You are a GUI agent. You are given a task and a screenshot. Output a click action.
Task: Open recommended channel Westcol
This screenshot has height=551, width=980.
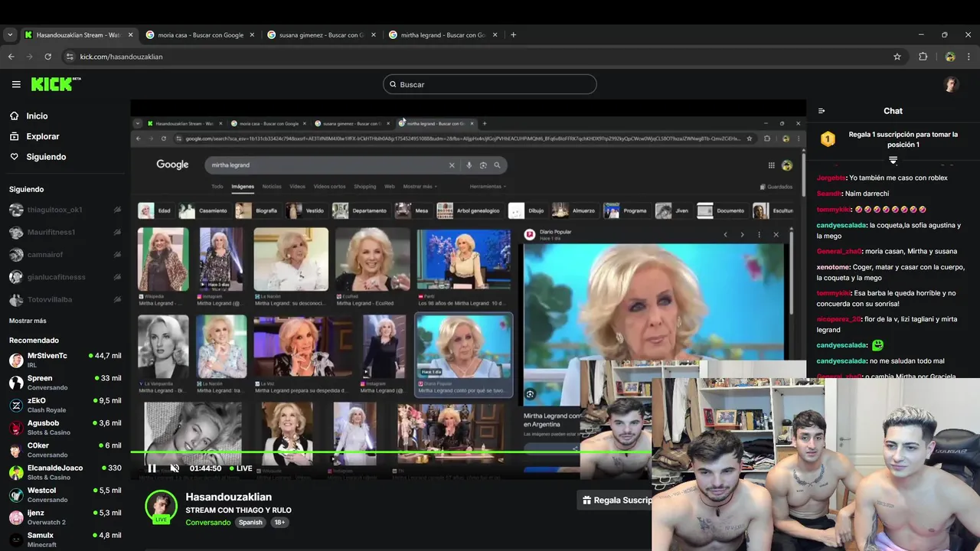pos(64,494)
